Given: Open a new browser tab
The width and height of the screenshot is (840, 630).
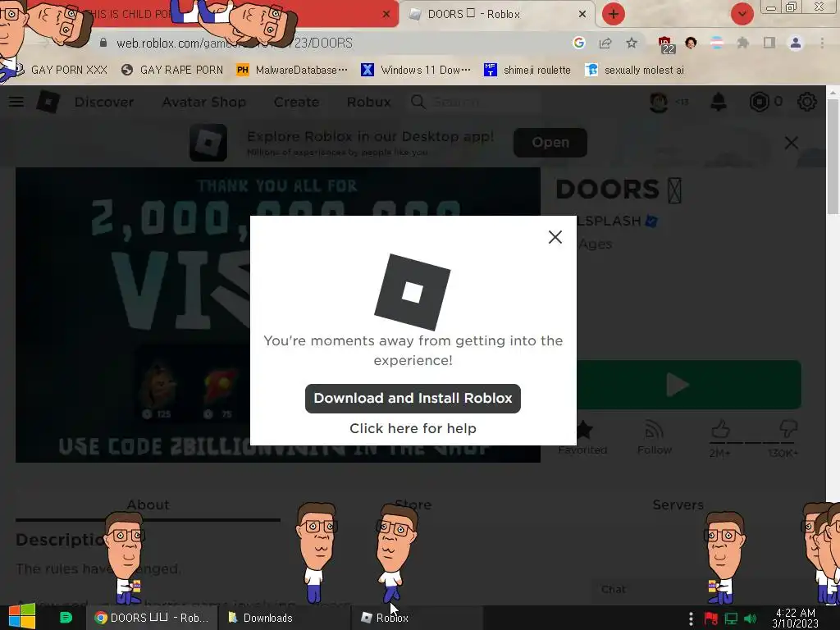Looking at the screenshot, I should (614, 14).
